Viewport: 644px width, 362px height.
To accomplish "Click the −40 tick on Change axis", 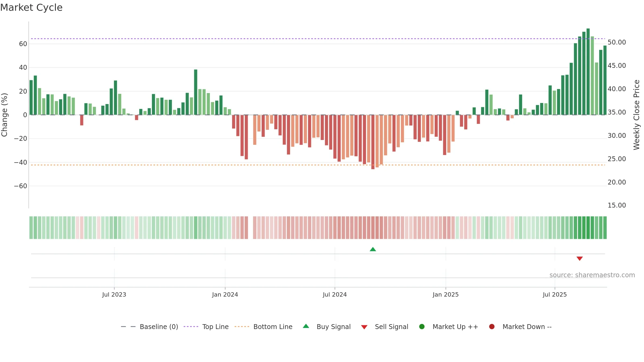I will 21,162.
